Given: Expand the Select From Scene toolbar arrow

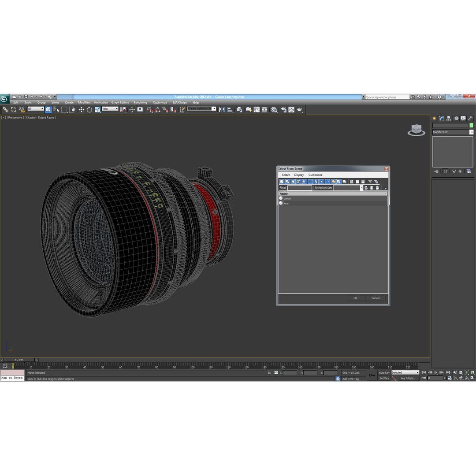Looking at the screenshot, I should coord(386,189).
